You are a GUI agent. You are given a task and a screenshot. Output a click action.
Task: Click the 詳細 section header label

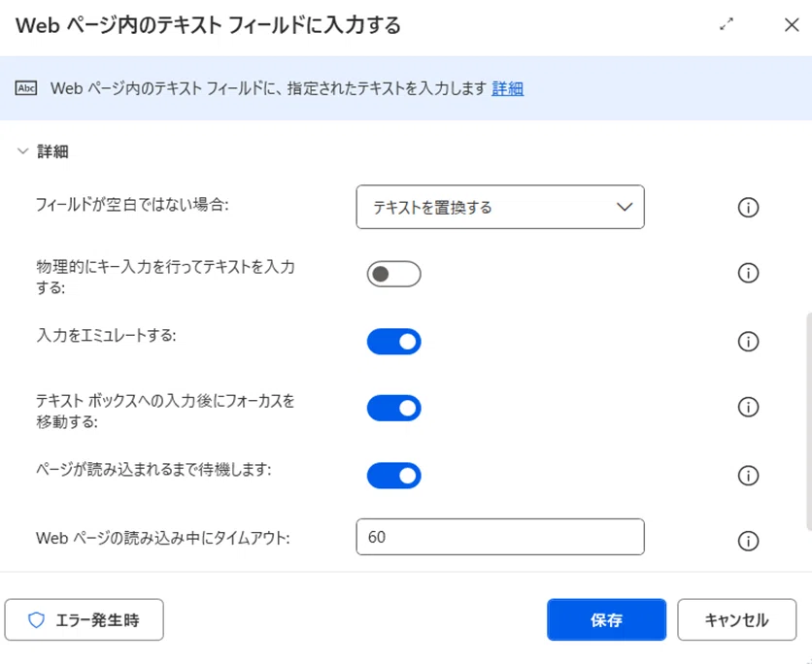[x=52, y=151]
